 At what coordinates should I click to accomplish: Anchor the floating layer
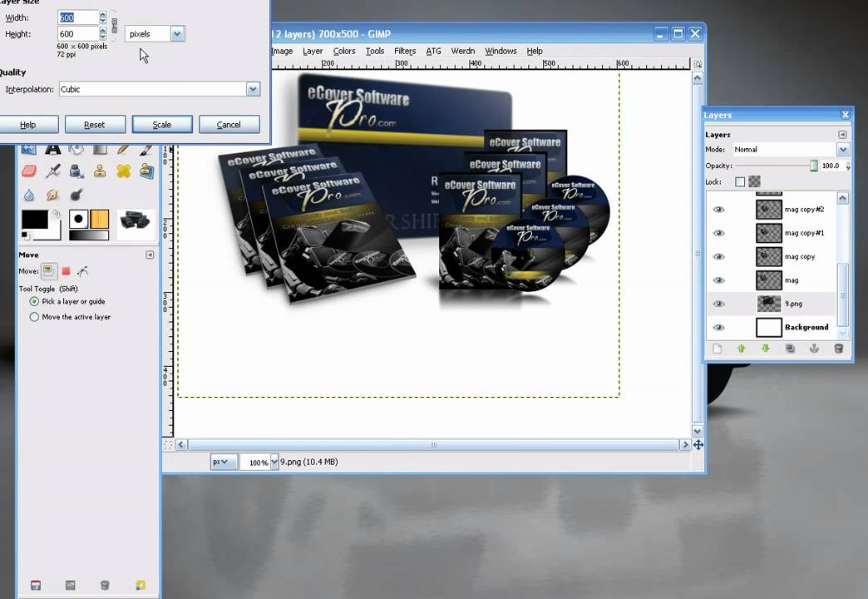click(x=814, y=349)
